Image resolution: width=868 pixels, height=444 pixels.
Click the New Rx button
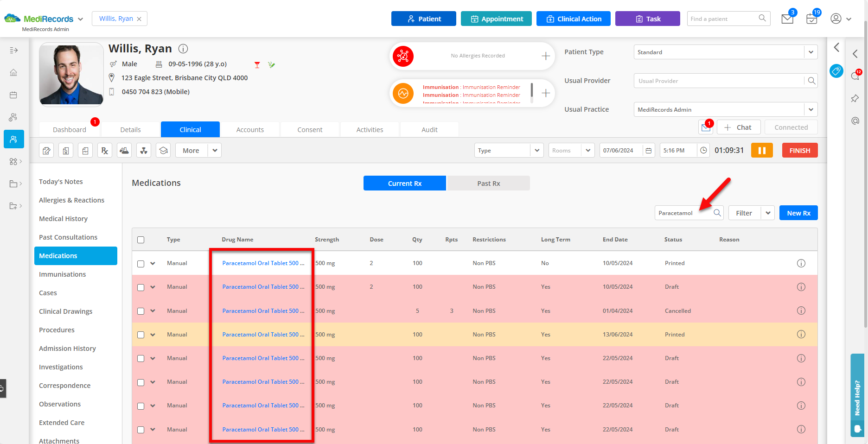pyautogui.click(x=798, y=213)
